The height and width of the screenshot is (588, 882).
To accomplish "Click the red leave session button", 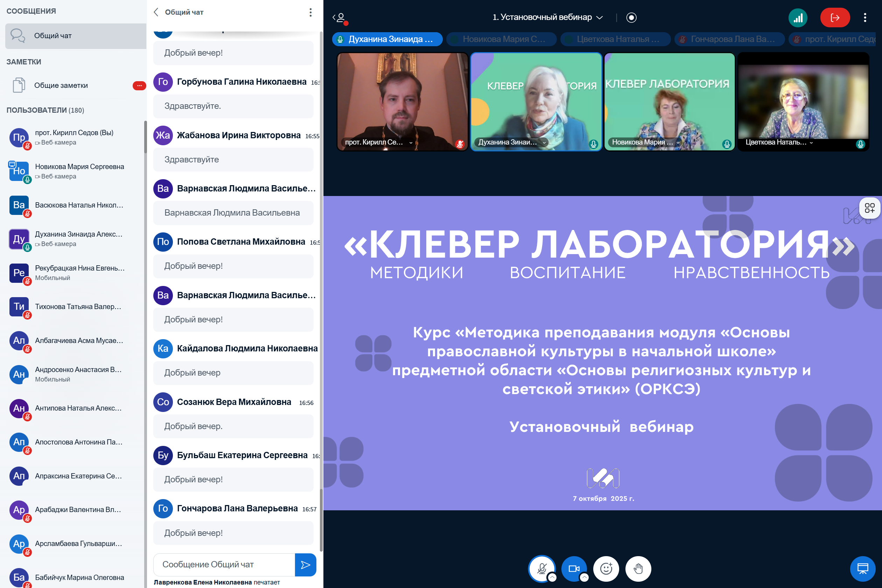I will point(834,17).
